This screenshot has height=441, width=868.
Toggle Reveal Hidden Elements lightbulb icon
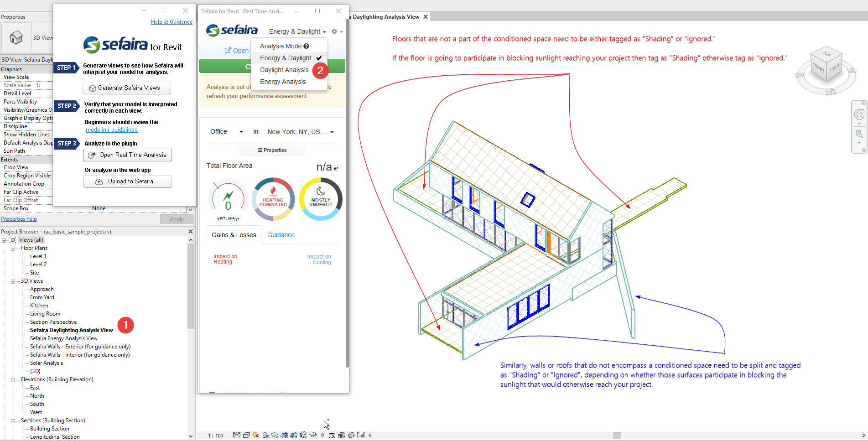click(322, 435)
